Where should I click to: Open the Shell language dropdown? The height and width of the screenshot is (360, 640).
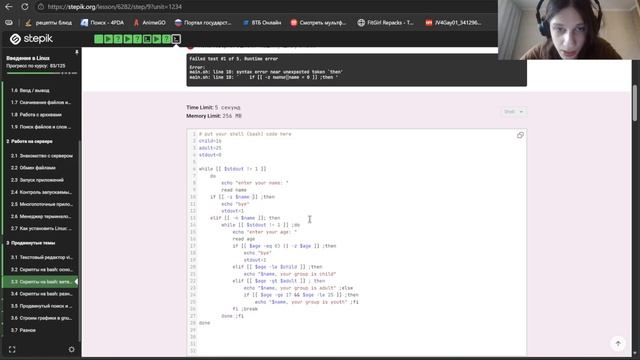(513, 112)
